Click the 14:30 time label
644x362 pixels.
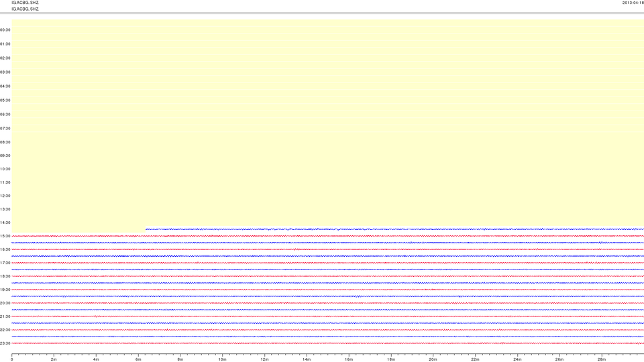[x=5, y=223]
